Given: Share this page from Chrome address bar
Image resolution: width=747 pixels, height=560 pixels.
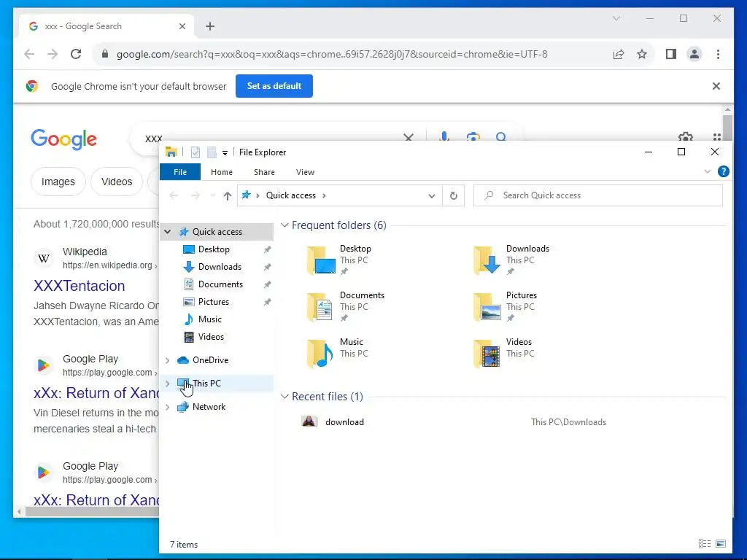Looking at the screenshot, I should [x=619, y=54].
